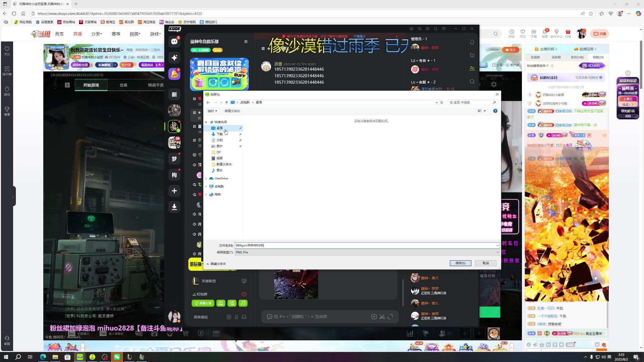Screen dimensions: 644x362
Task: Toggle KOOK headphone deafen icon
Action: tap(244, 317)
